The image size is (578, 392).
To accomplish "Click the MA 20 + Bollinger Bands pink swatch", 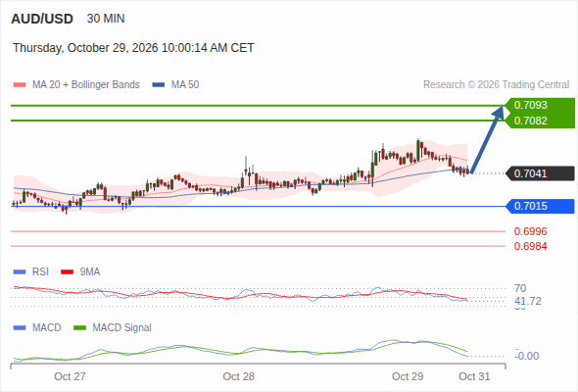I will point(20,85).
